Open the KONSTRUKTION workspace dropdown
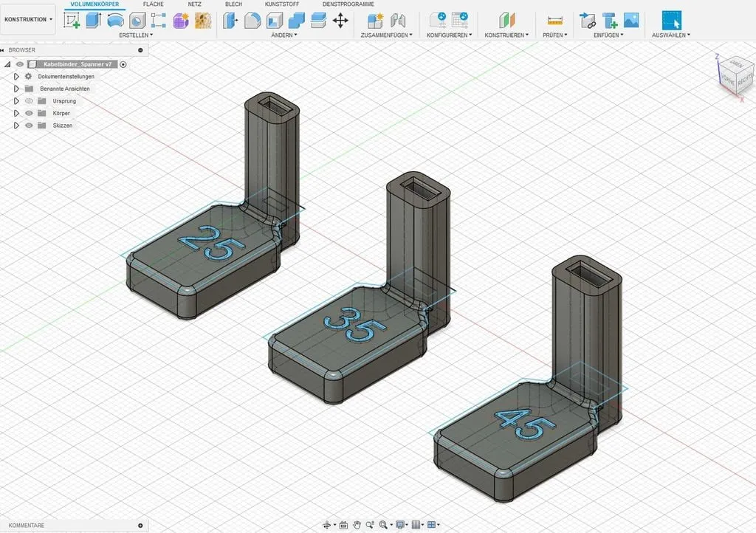 (x=28, y=20)
